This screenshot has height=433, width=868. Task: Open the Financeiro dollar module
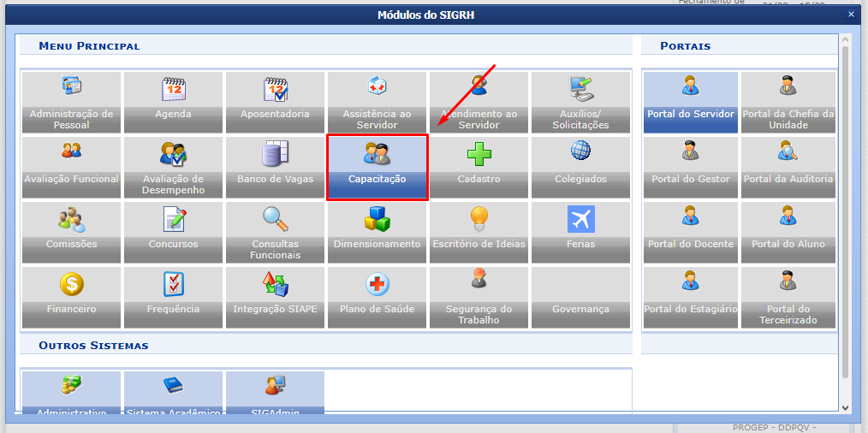click(71, 297)
